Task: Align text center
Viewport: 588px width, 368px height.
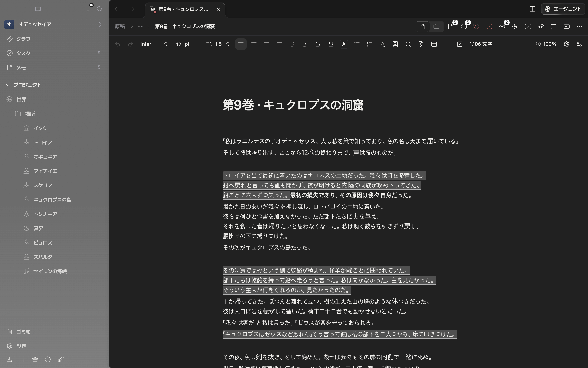Action: pos(254,44)
